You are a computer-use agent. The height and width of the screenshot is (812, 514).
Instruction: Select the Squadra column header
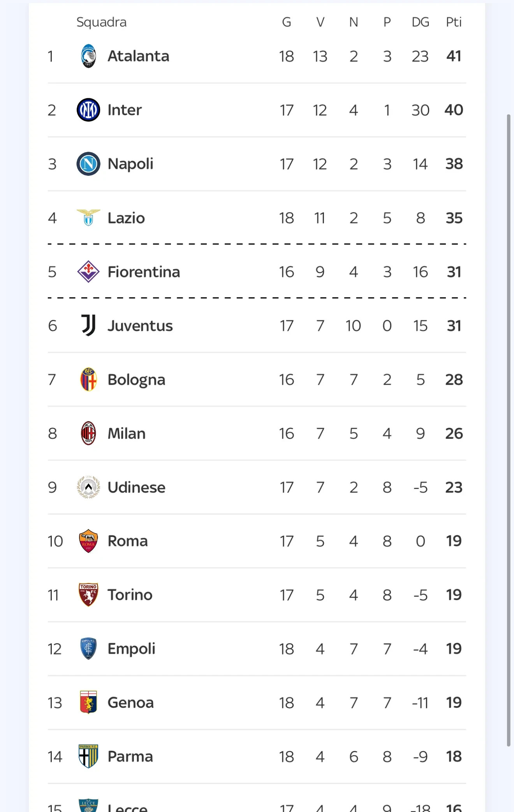[x=101, y=22]
